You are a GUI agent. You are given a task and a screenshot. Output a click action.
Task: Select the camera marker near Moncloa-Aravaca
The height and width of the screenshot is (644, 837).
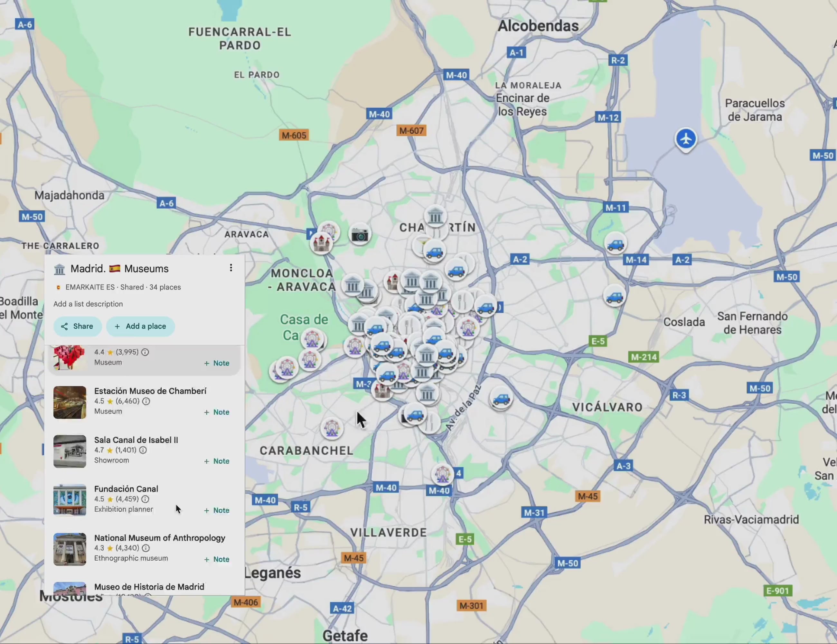point(360,234)
